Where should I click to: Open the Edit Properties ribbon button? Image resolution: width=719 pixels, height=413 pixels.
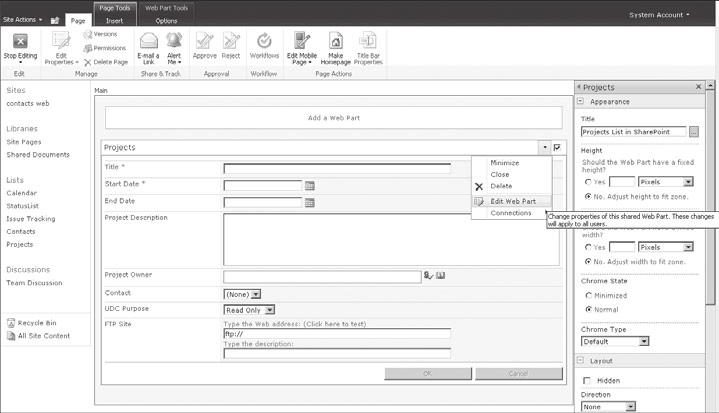[61, 48]
